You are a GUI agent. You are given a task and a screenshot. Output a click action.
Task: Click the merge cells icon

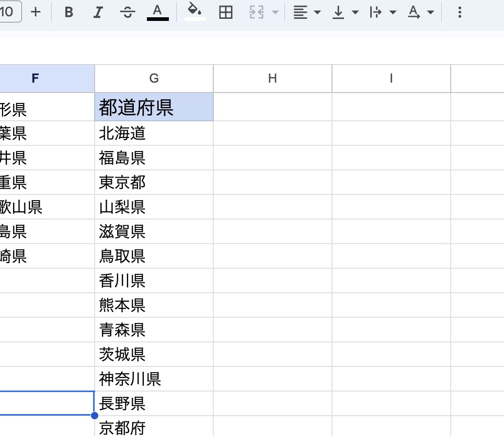tap(257, 13)
